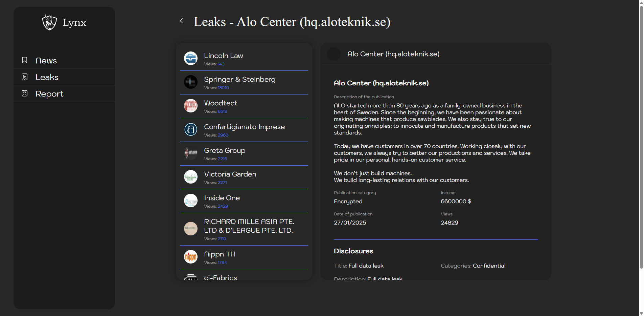This screenshot has width=644, height=316.
Task: Click the Springer & Steinberg dark logo
Action: click(191, 82)
